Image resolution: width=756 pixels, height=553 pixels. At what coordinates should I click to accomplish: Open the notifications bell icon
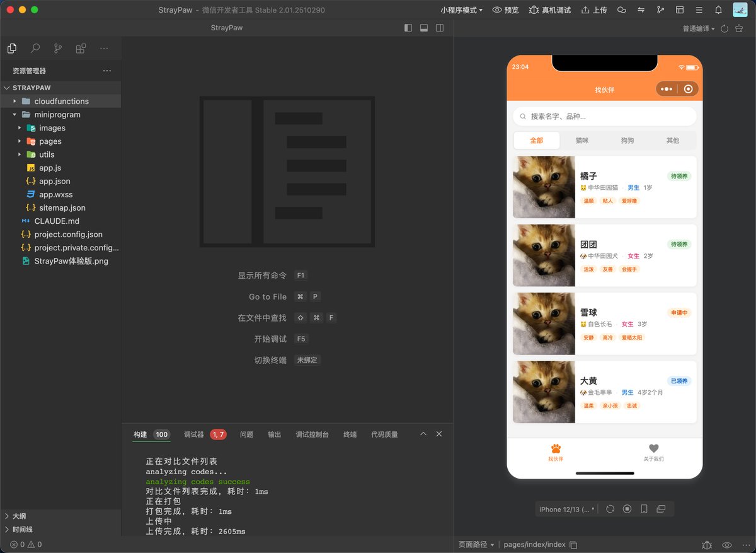click(718, 10)
